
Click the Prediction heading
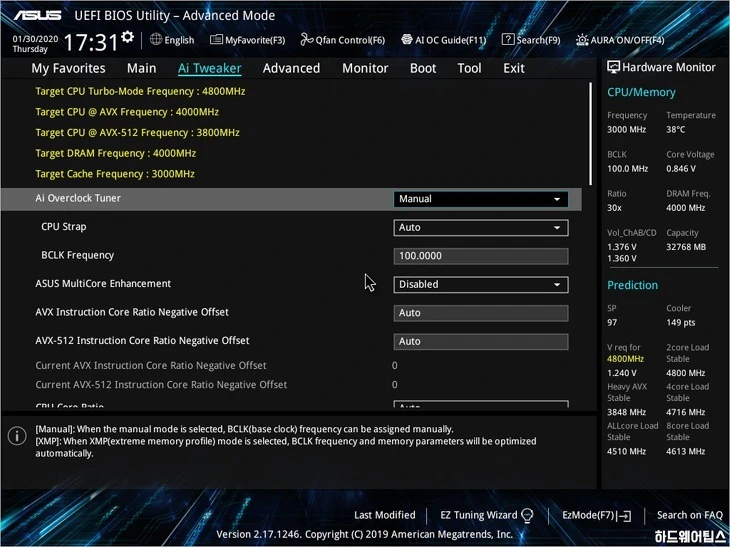pos(632,285)
